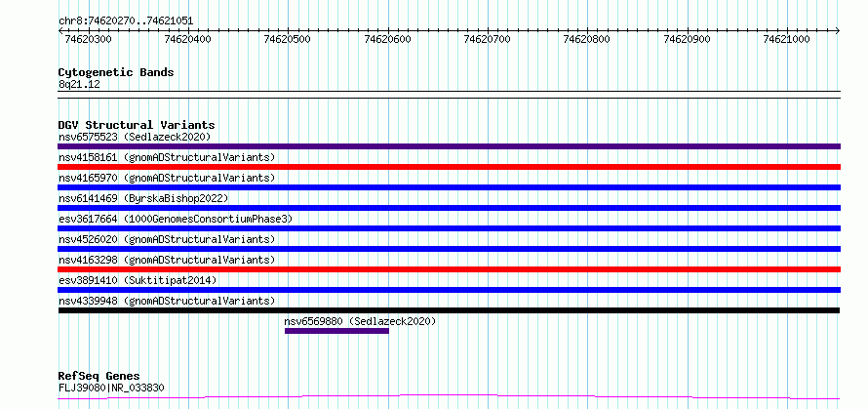The height and width of the screenshot is (409, 868).
Task: Open nsv6569880 (Sedlazeck2020) label
Action: tap(361, 321)
